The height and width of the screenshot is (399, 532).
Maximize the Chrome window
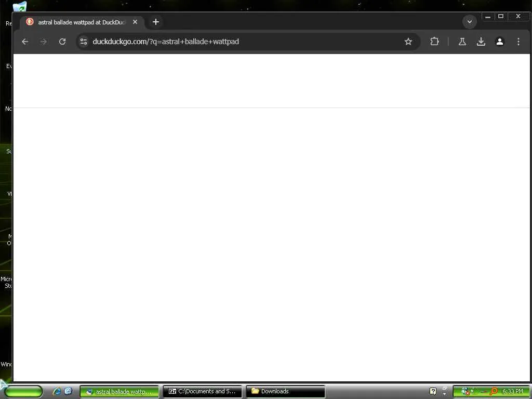coord(501,16)
